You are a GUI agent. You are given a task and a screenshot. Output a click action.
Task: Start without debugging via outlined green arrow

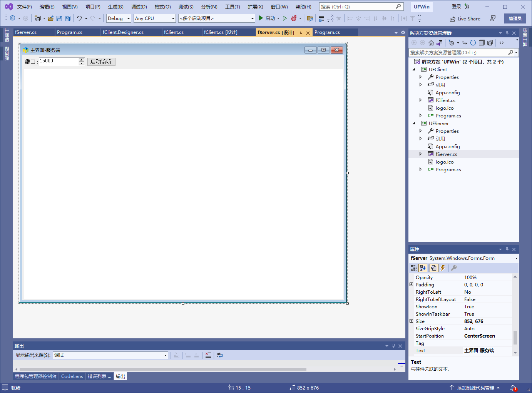(x=285, y=18)
